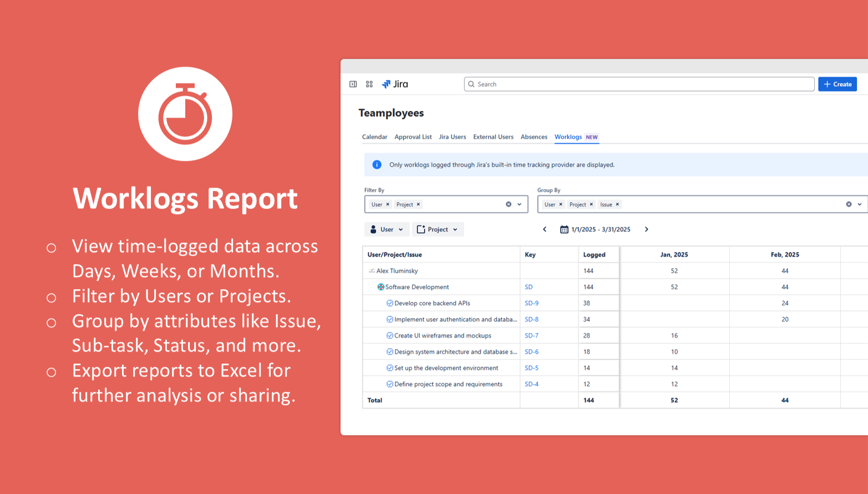Open the External Users tab

click(493, 137)
